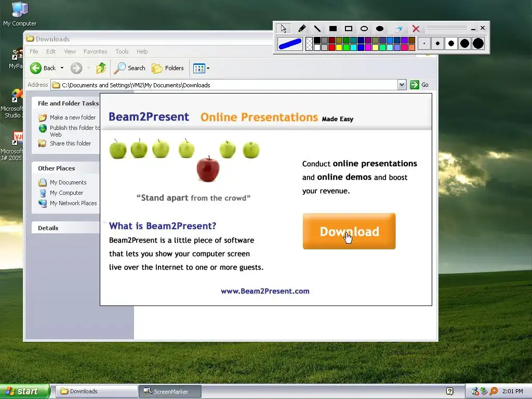This screenshot has width=532, height=399.
Task: Select the outlined ellipse tool
Action: coord(364,29)
